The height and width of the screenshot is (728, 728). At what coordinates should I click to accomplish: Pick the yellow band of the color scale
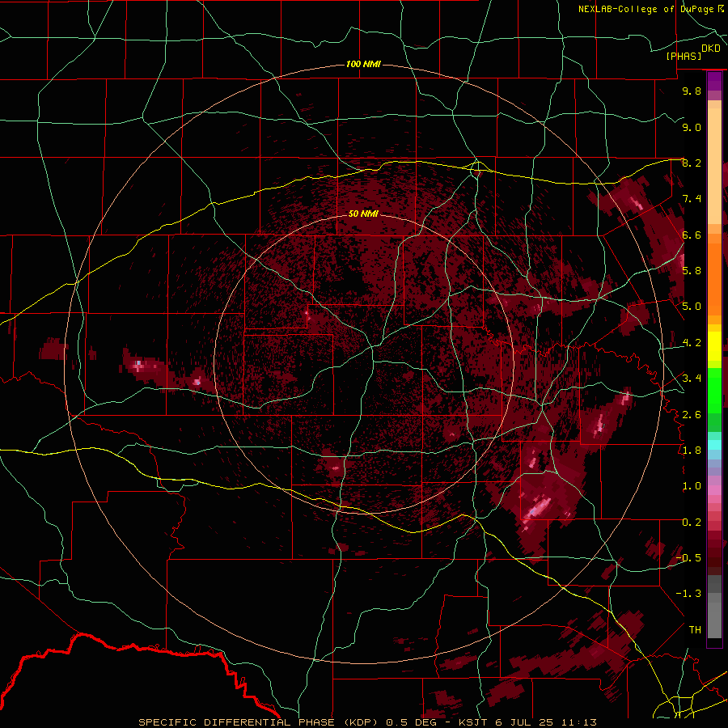[x=714, y=346]
